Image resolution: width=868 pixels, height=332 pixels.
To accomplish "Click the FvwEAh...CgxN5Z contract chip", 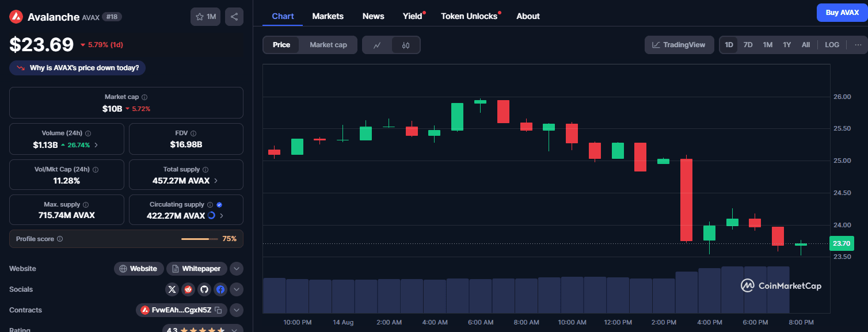I will (x=181, y=310).
